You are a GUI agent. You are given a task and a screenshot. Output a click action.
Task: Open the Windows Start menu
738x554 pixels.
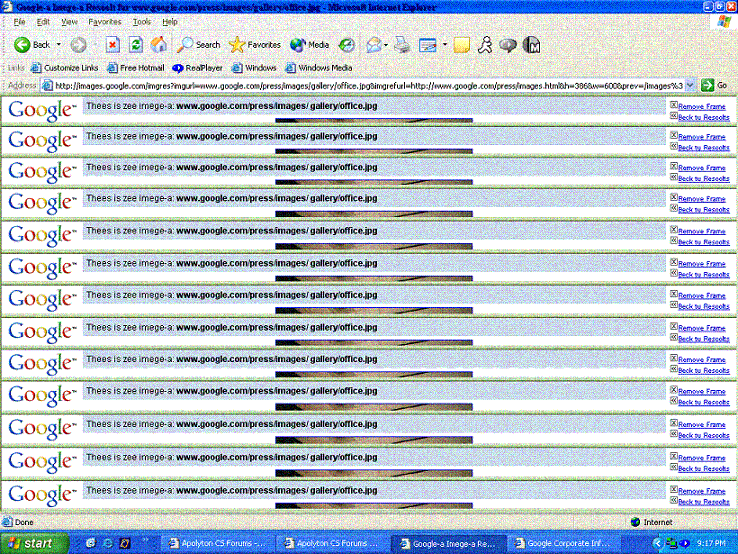(x=36, y=544)
